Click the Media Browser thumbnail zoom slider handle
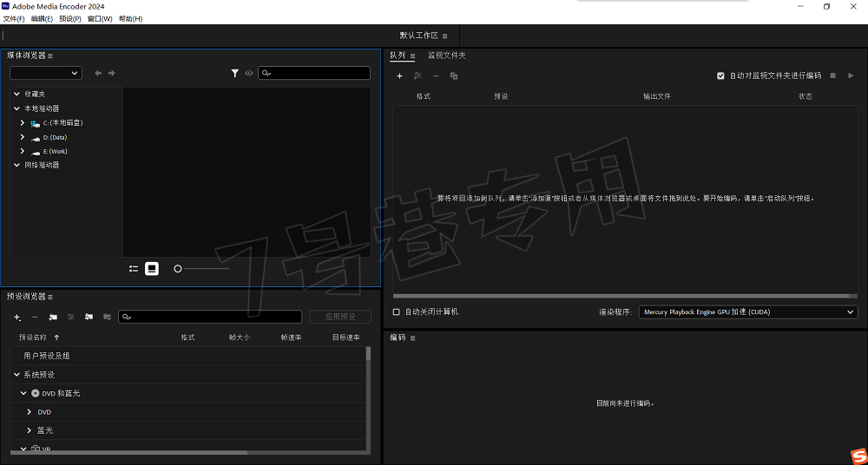Screen dimensions: 868x465 [x=178, y=268]
